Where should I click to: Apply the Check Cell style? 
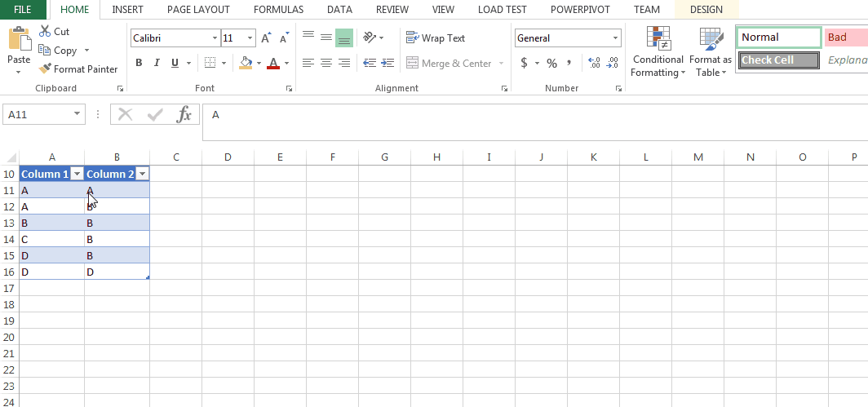point(778,60)
